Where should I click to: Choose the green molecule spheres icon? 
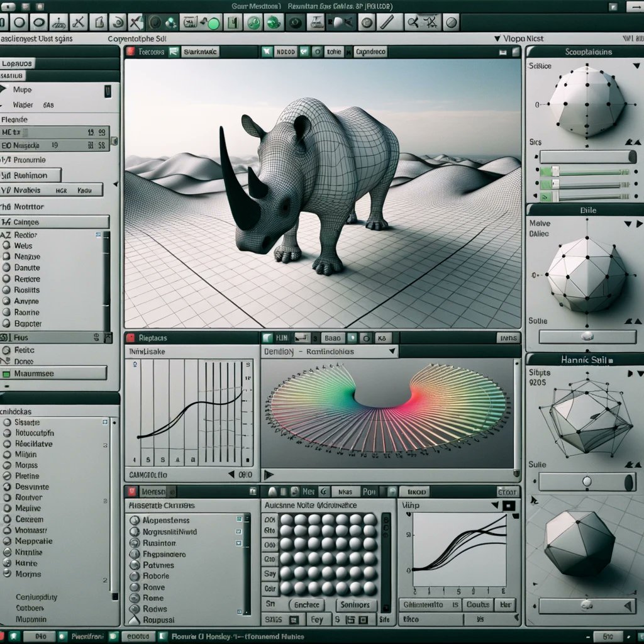click(x=171, y=23)
